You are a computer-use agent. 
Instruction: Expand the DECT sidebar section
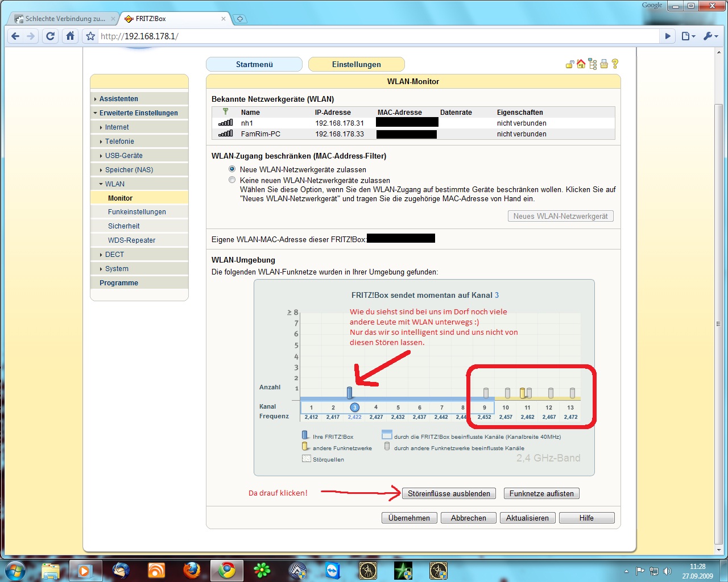click(114, 255)
